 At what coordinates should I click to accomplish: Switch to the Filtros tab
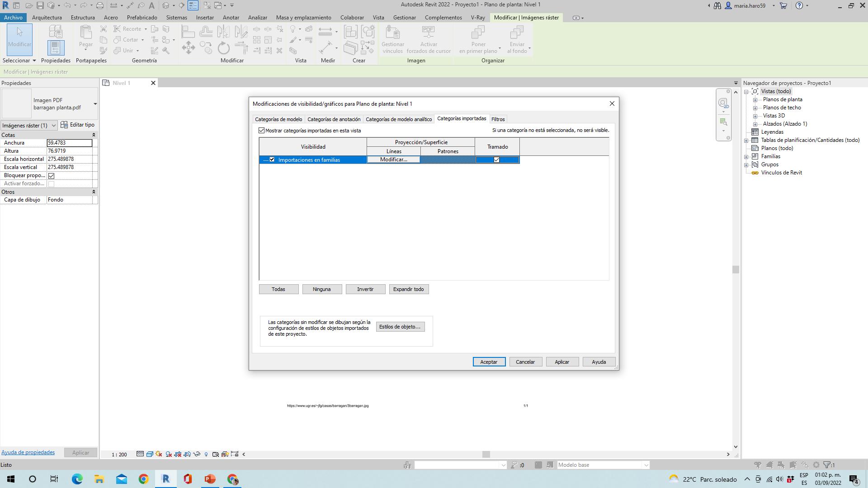[498, 119]
